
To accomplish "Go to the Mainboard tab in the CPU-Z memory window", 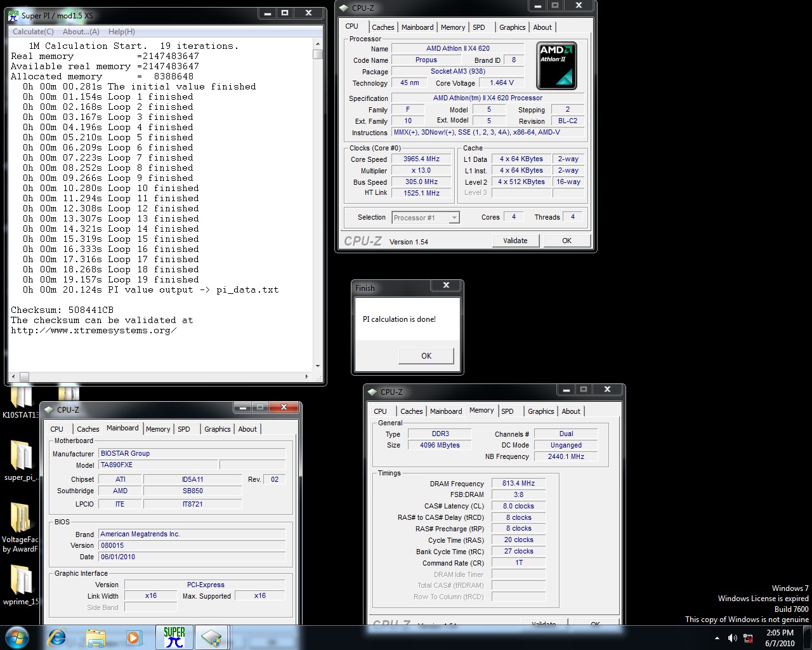I will 446,411.
